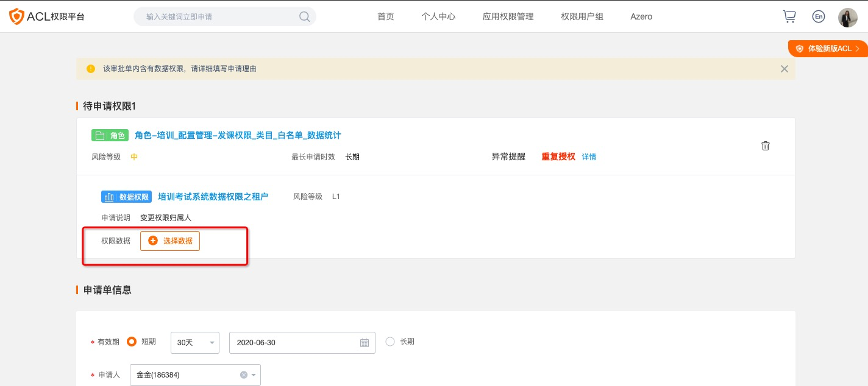This screenshot has width=868, height=386.
Task: Click the green 角色 tag icon
Action: click(x=109, y=135)
